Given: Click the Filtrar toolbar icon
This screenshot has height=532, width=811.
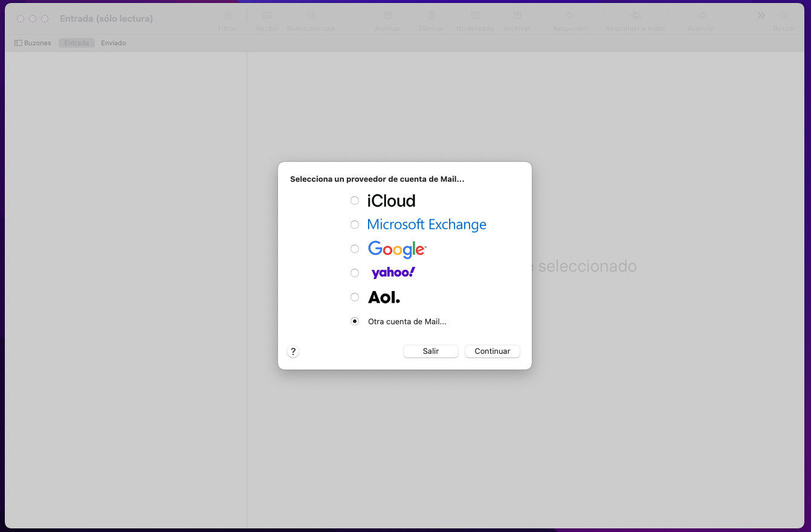Looking at the screenshot, I should point(227,16).
